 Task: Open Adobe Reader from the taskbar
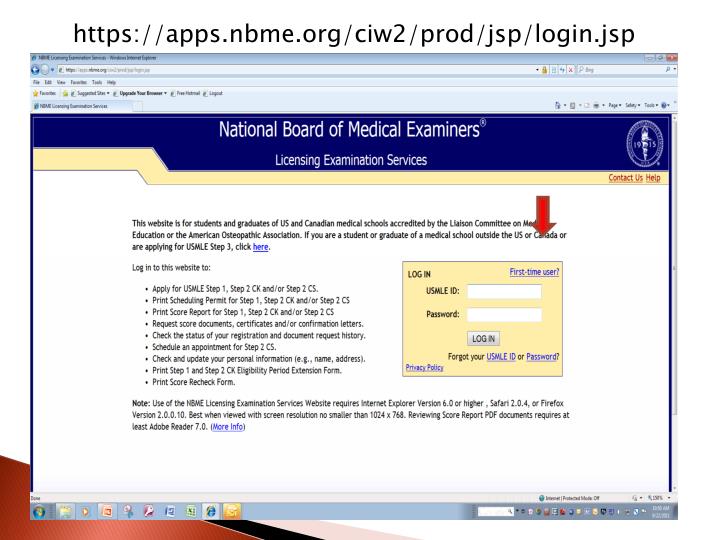(149, 511)
